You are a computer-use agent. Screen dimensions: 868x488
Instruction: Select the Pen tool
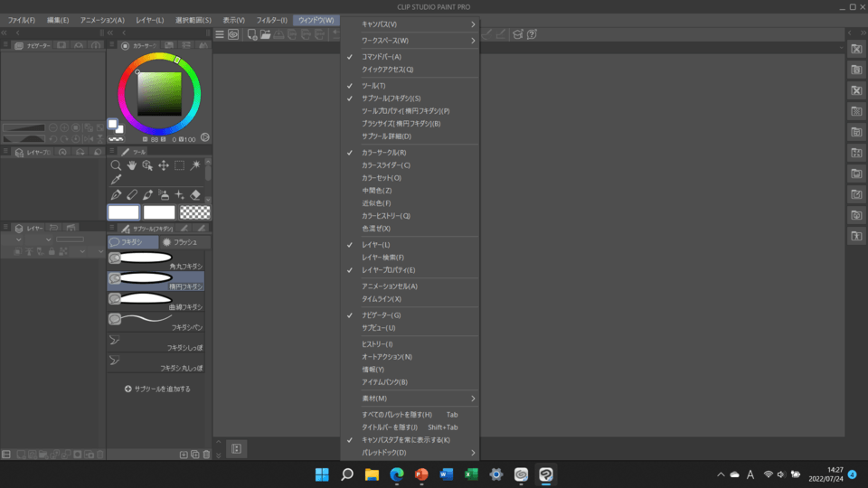pos(116,195)
